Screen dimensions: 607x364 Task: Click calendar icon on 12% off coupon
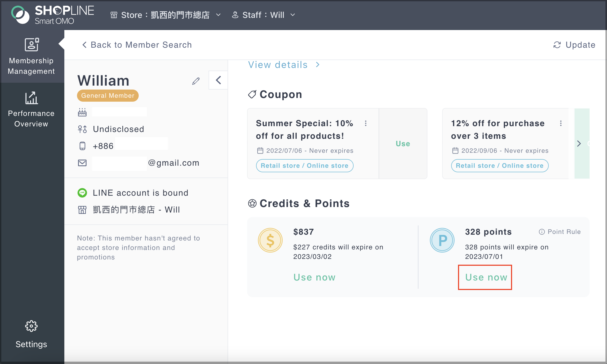455,151
